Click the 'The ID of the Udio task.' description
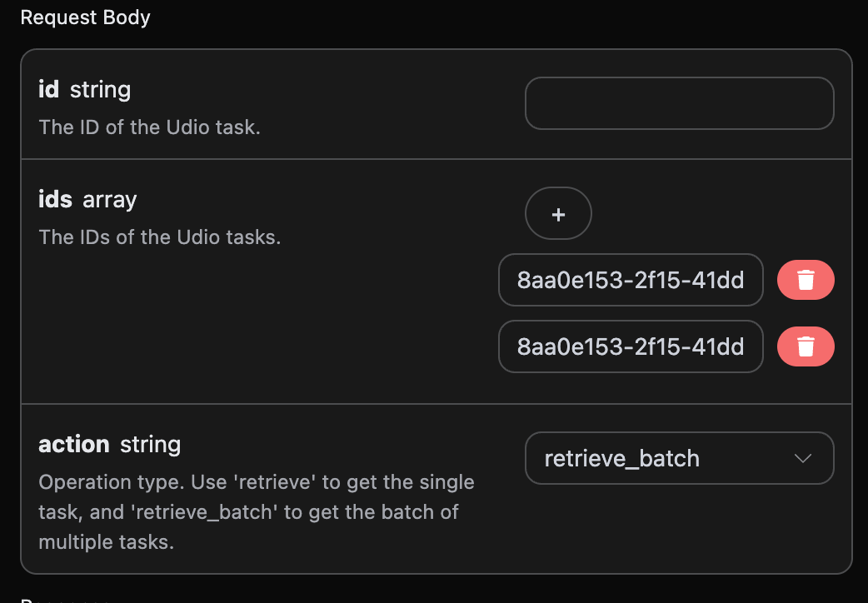868x603 pixels. point(149,127)
